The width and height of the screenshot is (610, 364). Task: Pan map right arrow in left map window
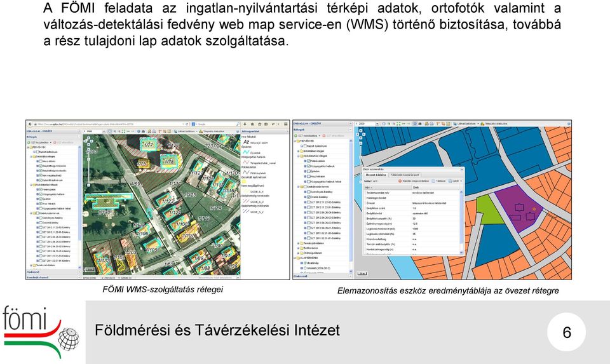pyautogui.click(x=91, y=141)
